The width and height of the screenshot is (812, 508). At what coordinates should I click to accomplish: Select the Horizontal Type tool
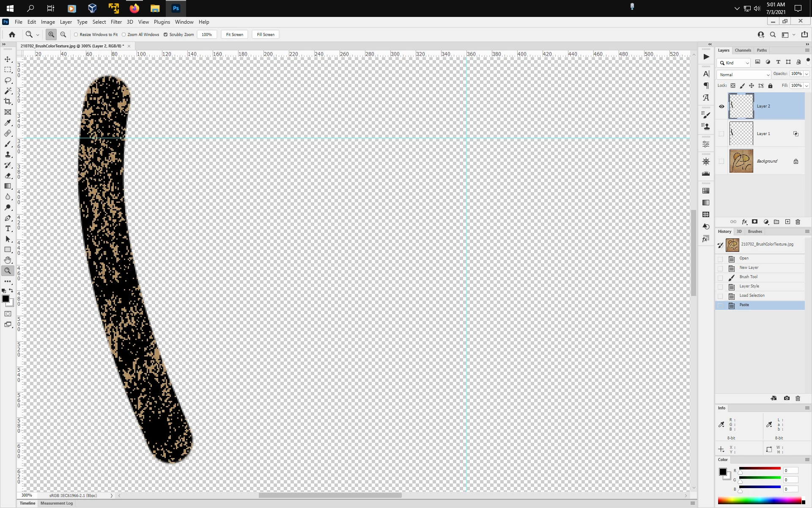pos(8,228)
